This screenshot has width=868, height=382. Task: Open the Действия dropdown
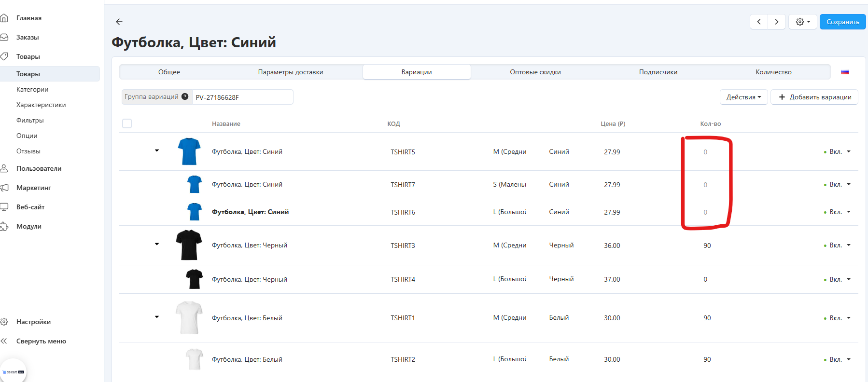pos(743,97)
